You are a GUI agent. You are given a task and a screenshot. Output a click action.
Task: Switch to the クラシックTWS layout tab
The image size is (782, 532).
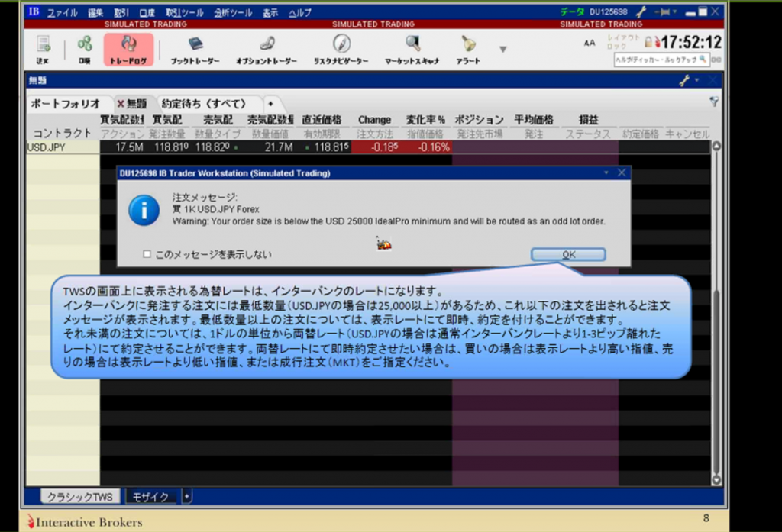(79, 497)
